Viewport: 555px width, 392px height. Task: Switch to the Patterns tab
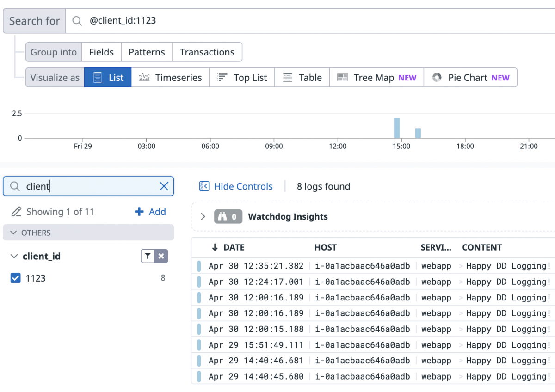(x=147, y=52)
